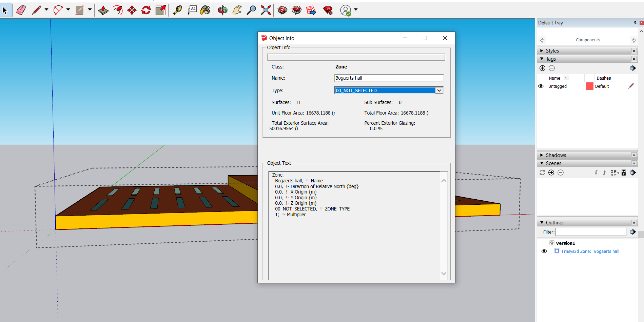Pick the Tape Measure tool
Screen dimensions: 644x322
[177, 10]
